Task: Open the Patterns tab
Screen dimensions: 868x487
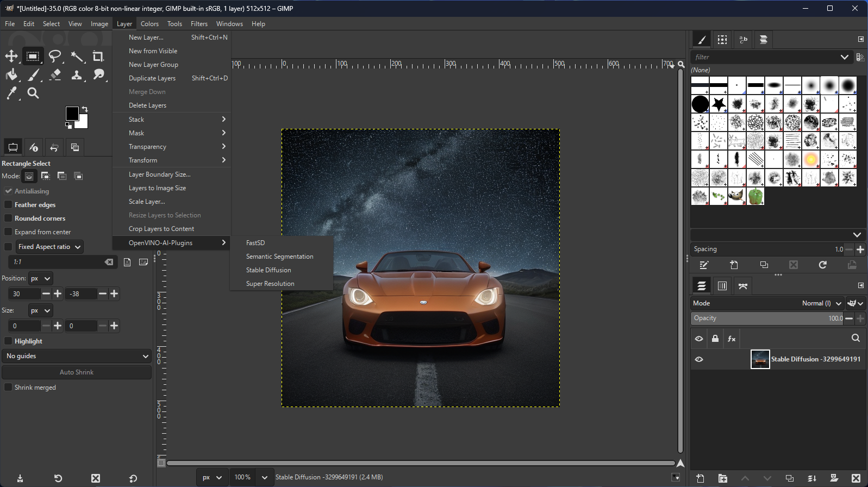Action: 722,40
